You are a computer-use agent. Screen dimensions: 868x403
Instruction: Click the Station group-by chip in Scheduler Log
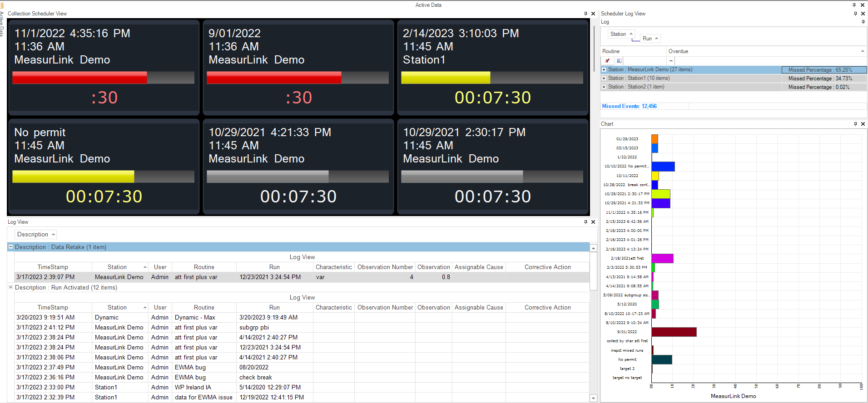click(621, 34)
